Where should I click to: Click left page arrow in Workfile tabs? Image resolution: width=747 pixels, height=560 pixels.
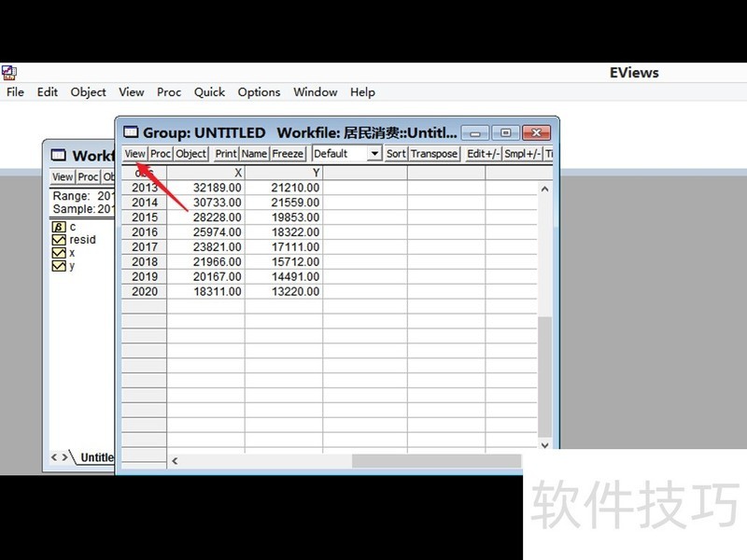[54, 457]
